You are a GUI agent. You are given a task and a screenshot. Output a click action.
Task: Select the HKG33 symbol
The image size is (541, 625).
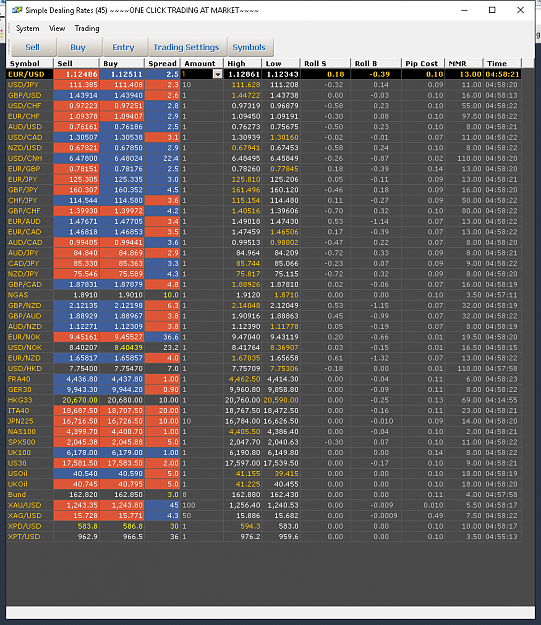(20, 400)
